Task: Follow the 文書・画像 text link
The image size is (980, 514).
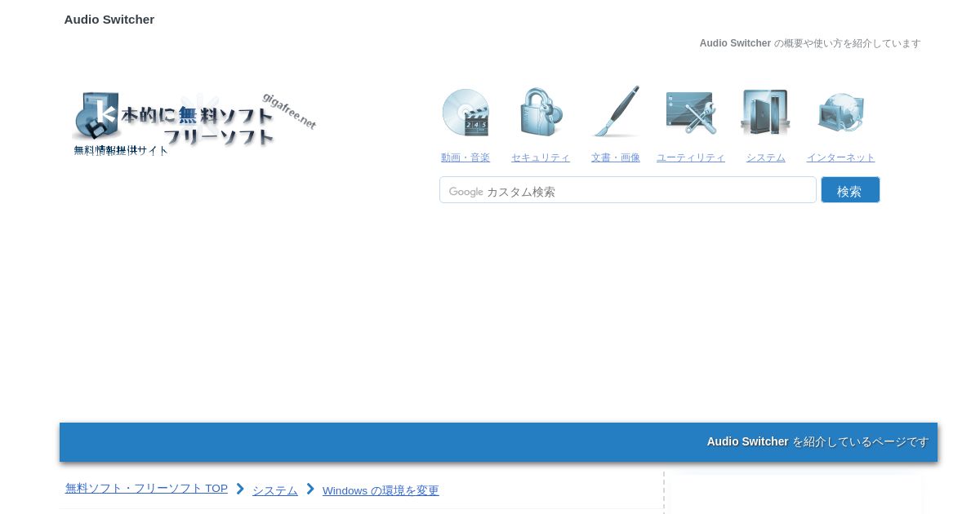Action: click(x=616, y=157)
